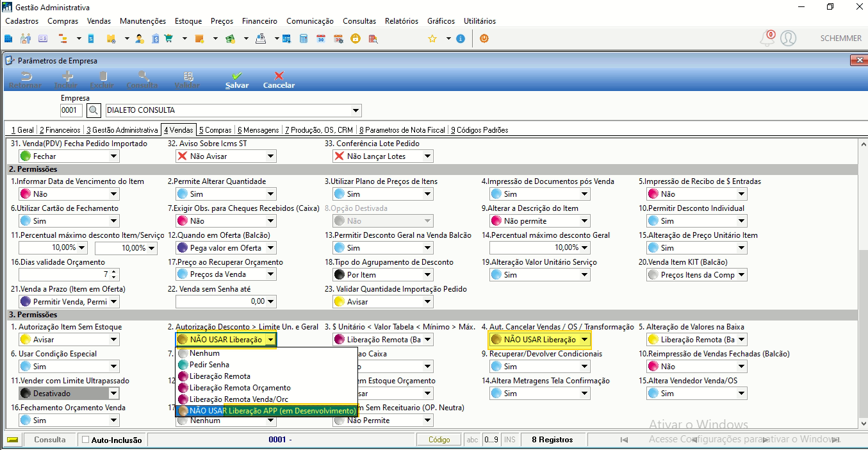Click the Salvar button

[237, 79]
